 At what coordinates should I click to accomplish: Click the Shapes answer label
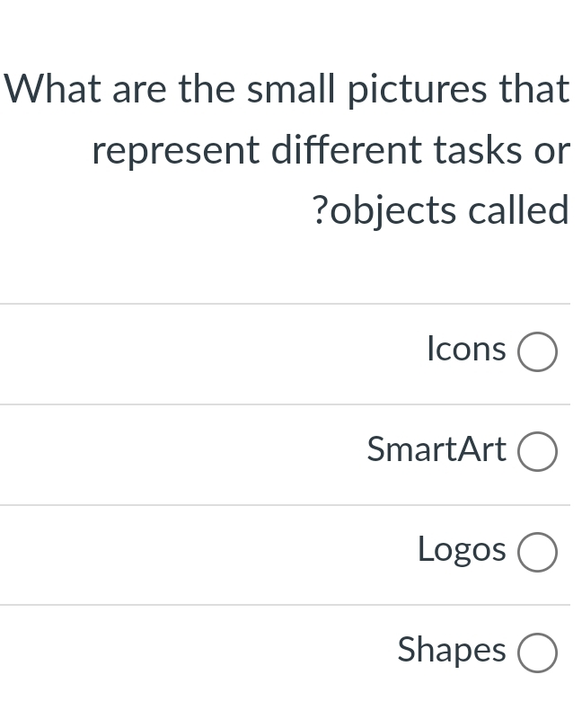[451, 650]
